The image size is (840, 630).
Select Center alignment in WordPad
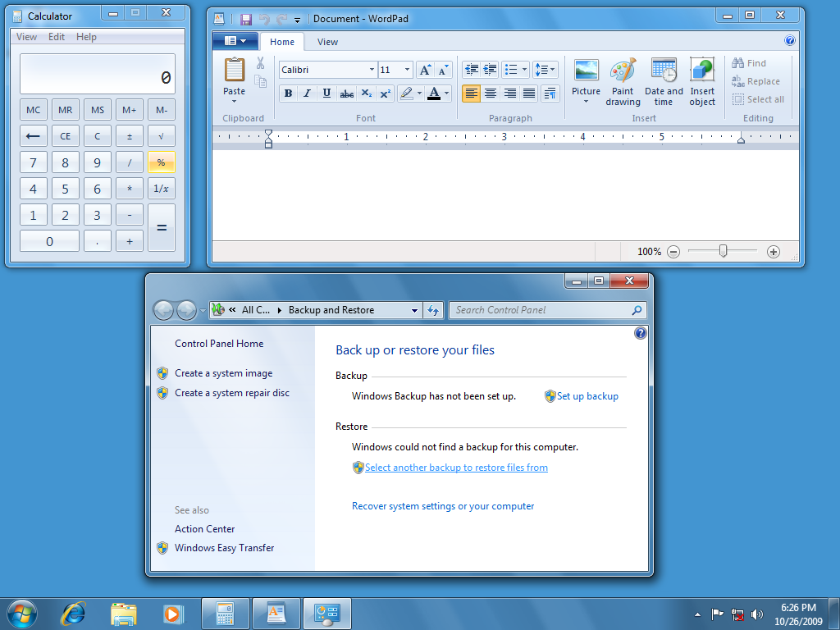point(491,94)
